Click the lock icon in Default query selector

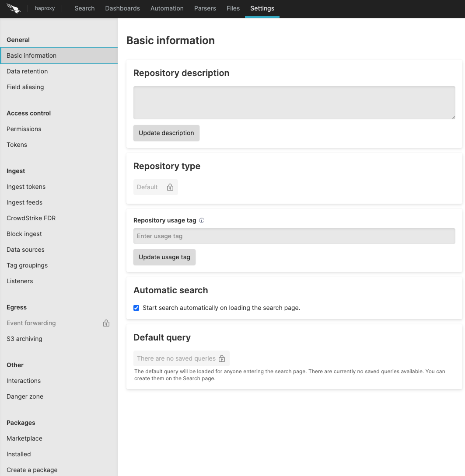[223, 358]
